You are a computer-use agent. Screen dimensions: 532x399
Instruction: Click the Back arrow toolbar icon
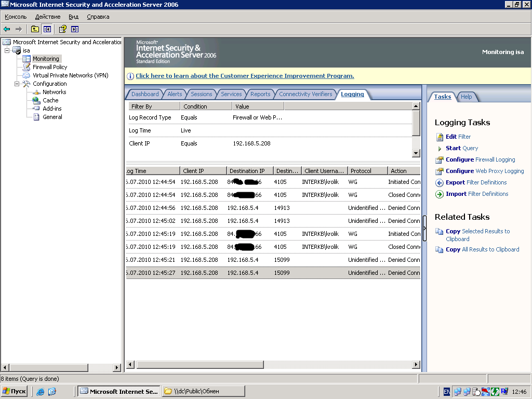[x=7, y=29]
